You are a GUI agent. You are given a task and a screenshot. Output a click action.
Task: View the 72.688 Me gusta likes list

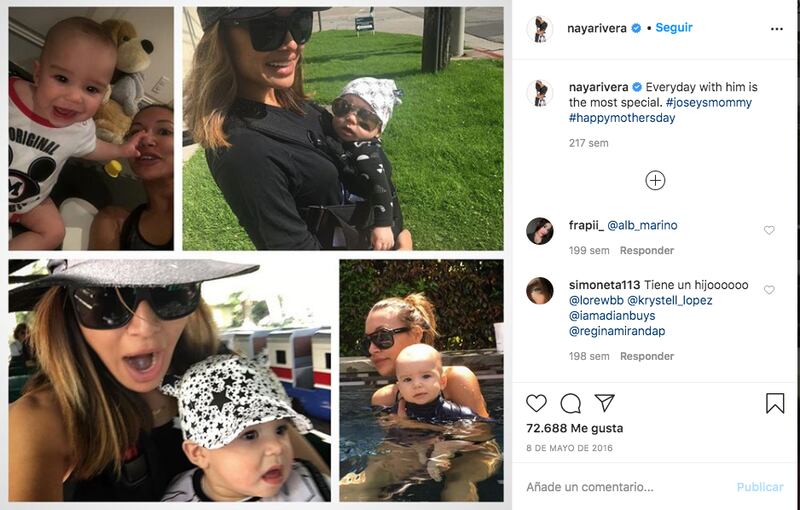tap(574, 428)
